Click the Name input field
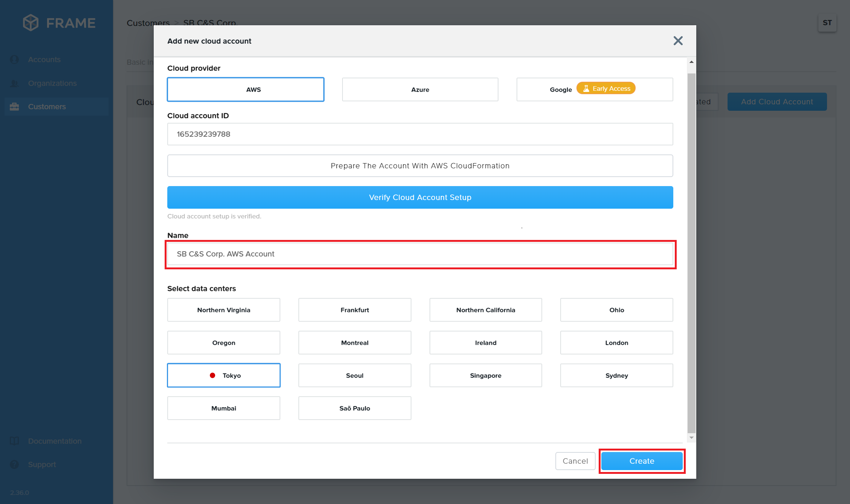The image size is (850, 504). coord(420,254)
